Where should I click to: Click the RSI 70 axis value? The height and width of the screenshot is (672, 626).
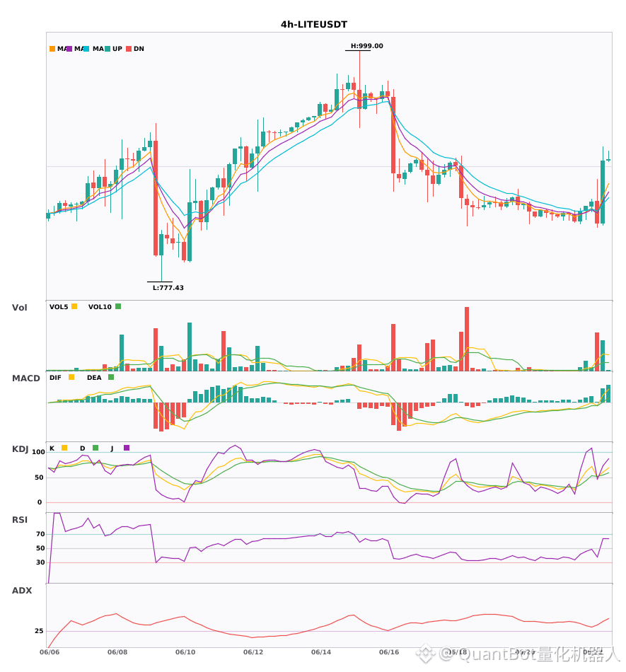(x=40, y=534)
